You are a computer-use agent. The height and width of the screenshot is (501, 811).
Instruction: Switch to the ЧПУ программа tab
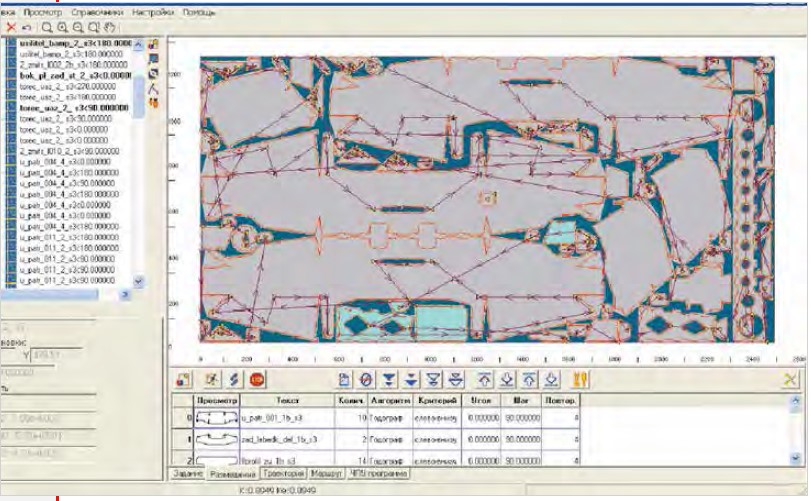(x=380, y=472)
